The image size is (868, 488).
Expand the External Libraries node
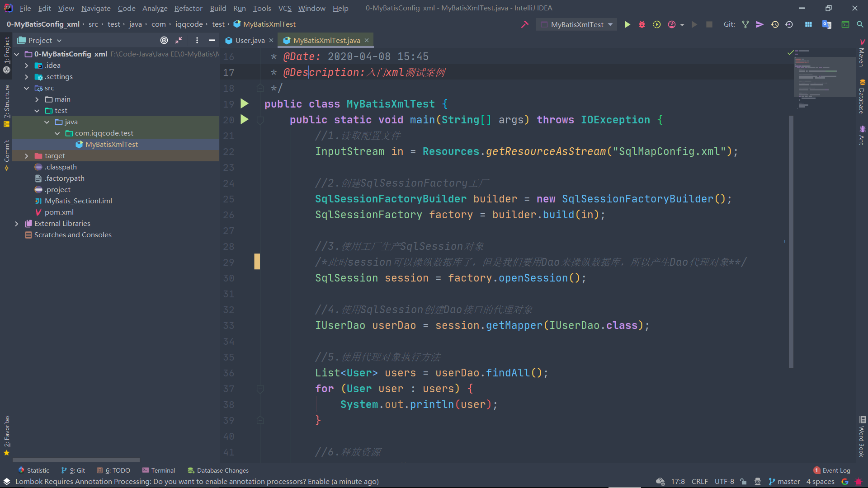tap(17, 223)
